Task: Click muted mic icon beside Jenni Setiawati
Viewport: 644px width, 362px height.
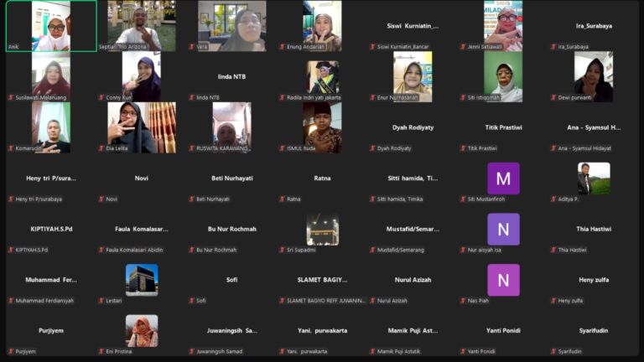Action: pos(463,47)
